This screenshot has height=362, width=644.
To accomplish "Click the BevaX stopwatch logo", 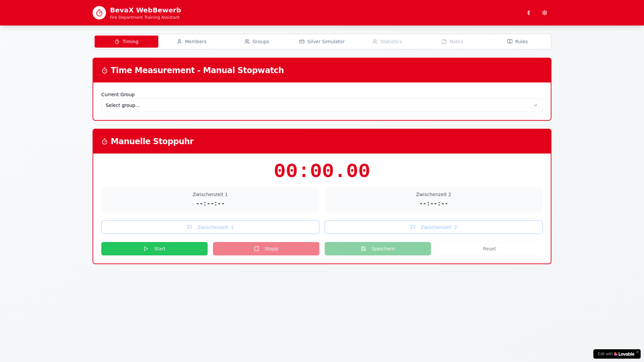I will point(99,13).
